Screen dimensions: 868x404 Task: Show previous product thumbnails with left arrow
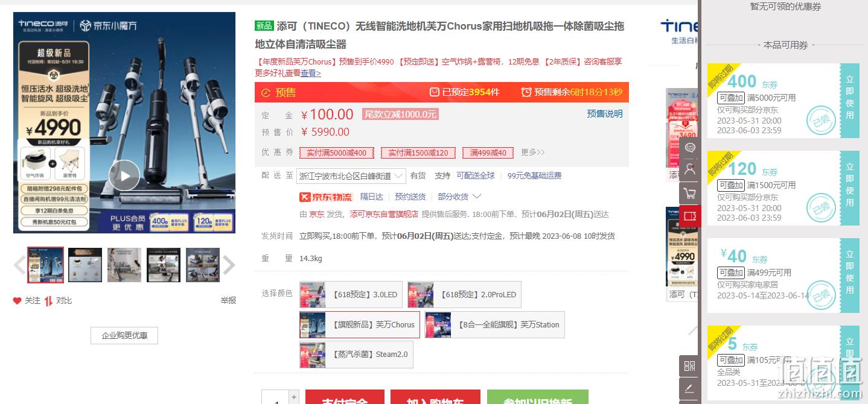19,265
